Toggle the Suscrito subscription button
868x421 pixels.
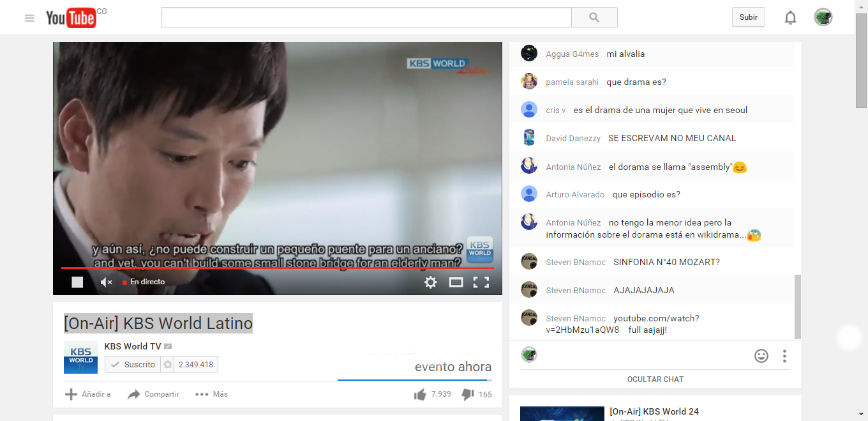click(133, 364)
